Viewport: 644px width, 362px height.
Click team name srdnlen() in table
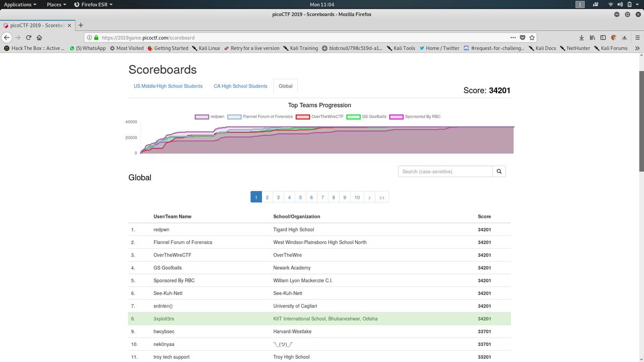pyautogui.click(x=163, y=306)
